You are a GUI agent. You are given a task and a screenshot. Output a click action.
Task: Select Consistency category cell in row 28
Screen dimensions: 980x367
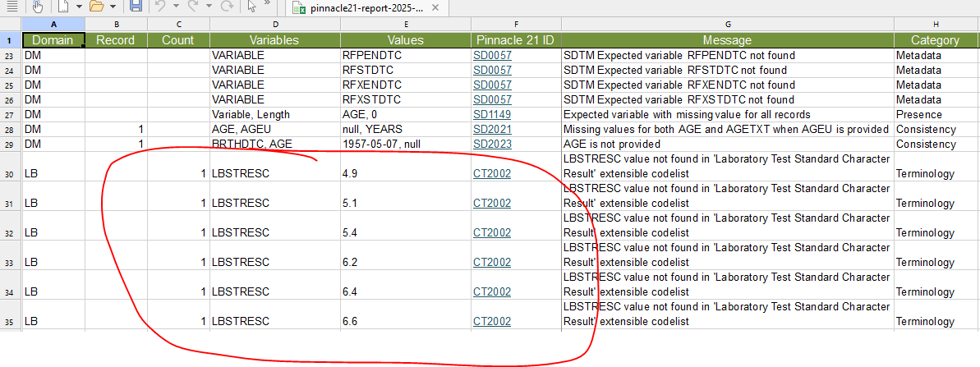[936, 130]
